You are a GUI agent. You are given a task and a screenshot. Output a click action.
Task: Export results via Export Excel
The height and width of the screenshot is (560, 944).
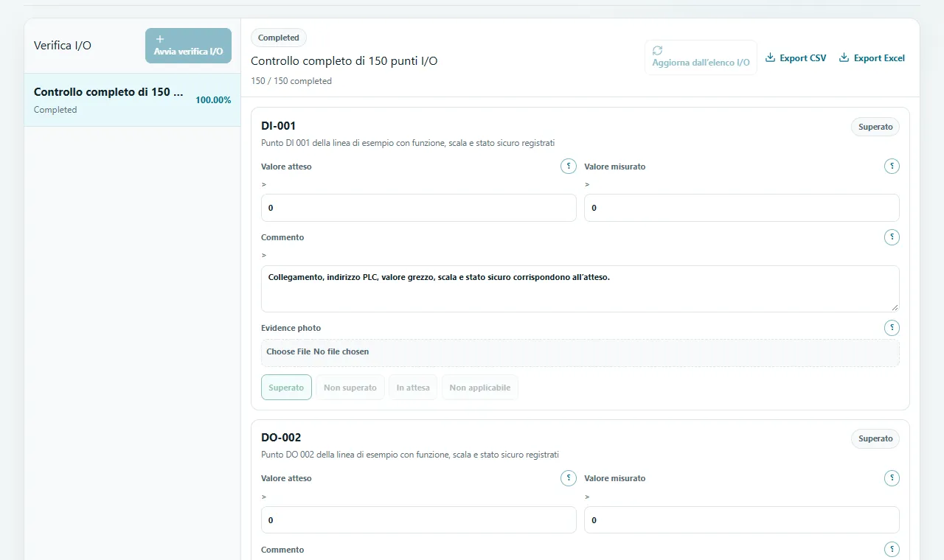(872, 57)
